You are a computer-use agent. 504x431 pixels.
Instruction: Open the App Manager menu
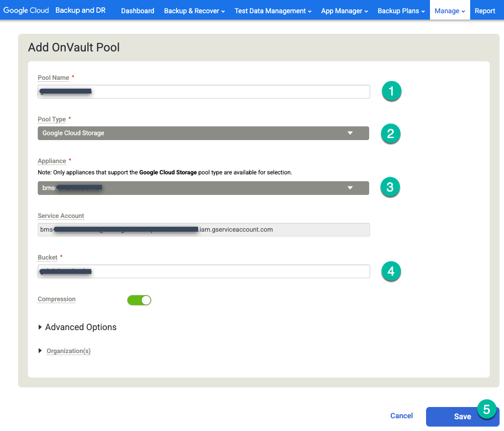344,10
